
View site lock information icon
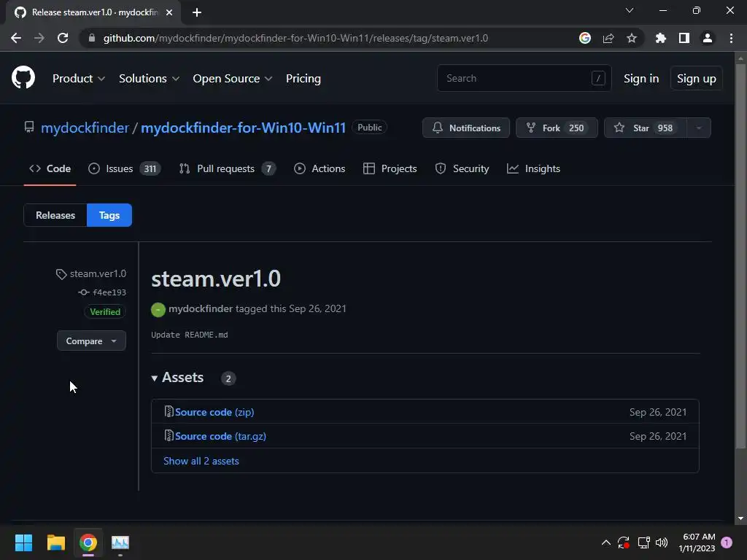point(92,38)
